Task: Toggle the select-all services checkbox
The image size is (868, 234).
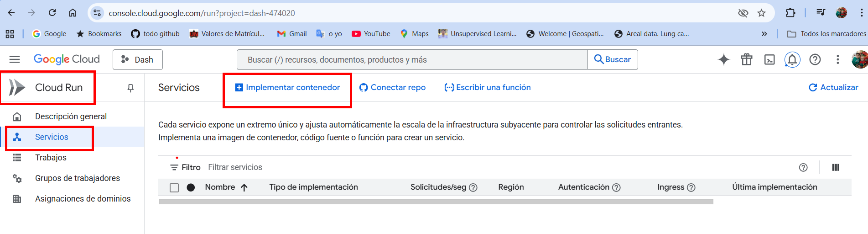Action: tap(174, 187)
